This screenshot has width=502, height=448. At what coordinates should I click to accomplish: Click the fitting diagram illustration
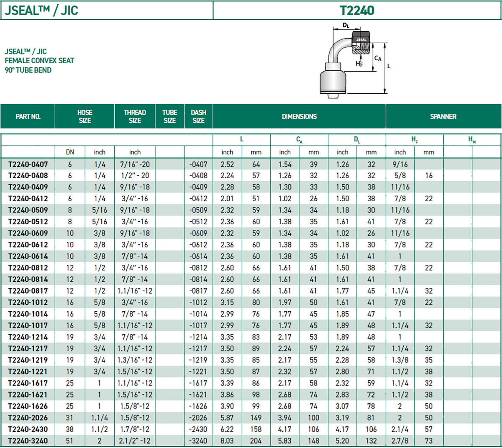pos(356,61)
